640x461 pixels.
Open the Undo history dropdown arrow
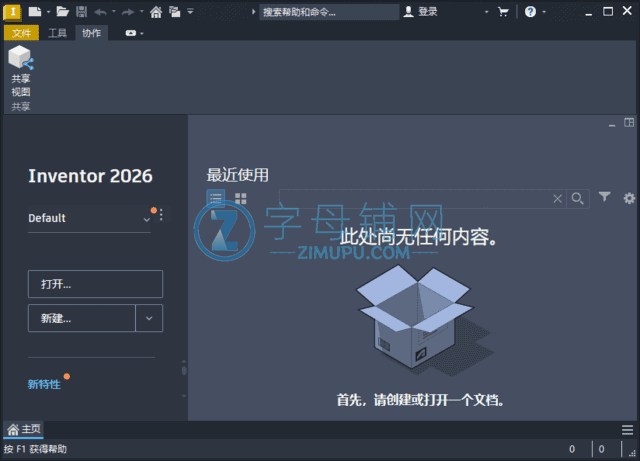pyautogui.click(x=114, y=11)
